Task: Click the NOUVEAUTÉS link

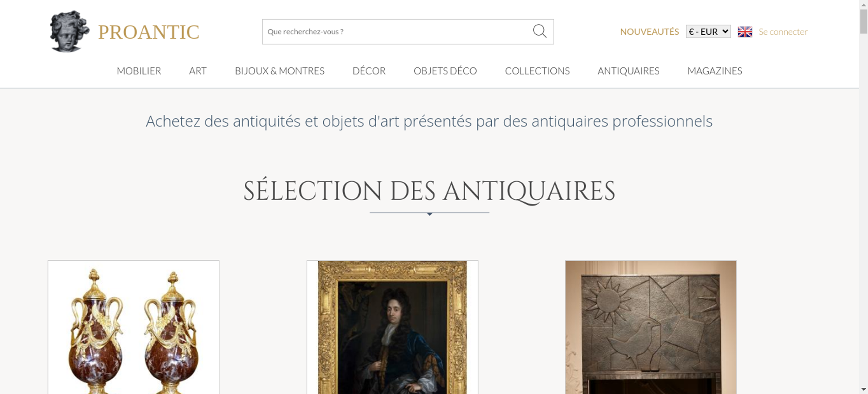Action: coord(649,32)
